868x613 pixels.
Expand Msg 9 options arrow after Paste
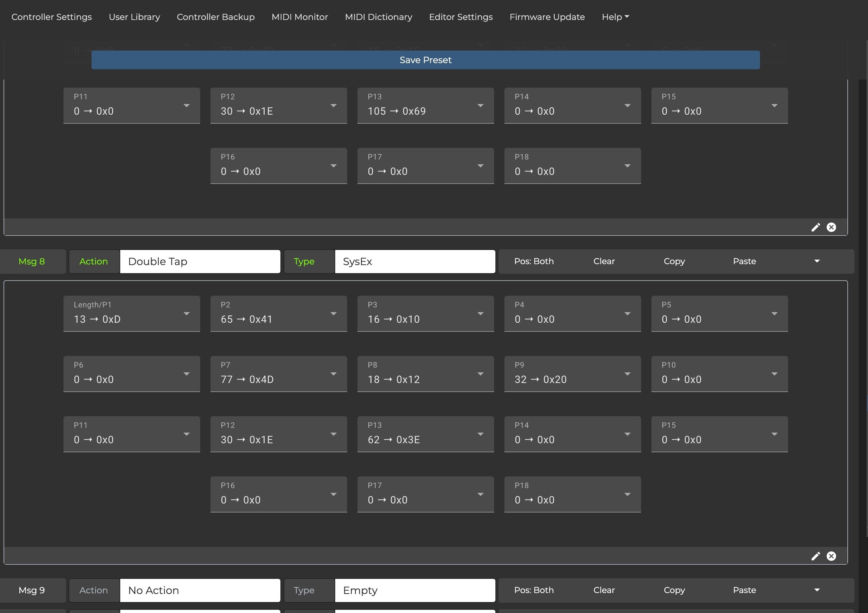pos(816,590)
